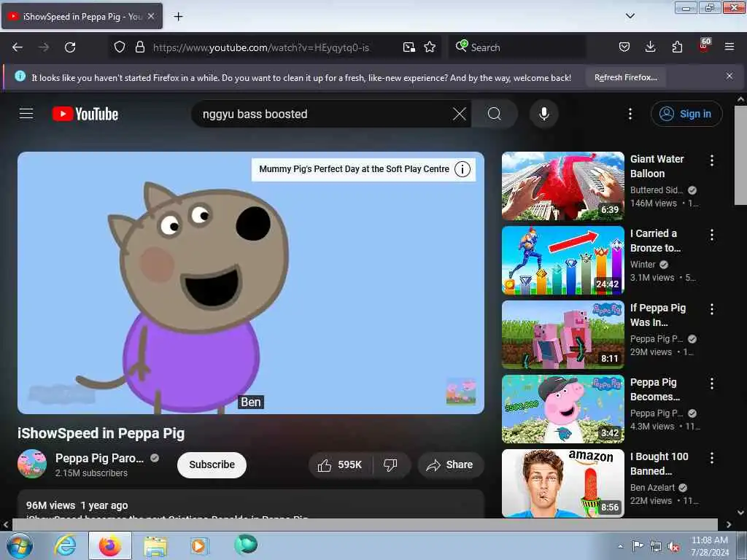Screen dimensions: 747x560
Task: List all tabs dropdown arrow
Action: pos(630,16)
